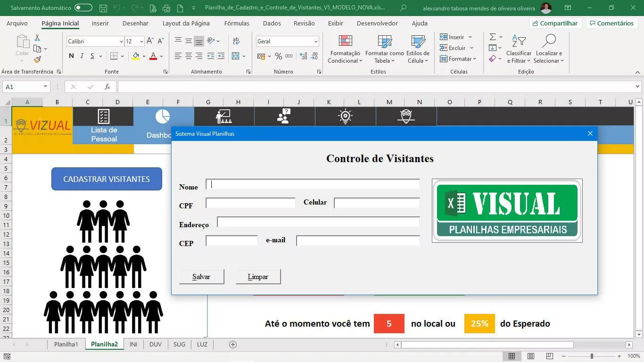Image resolution: width=644 pixels, height=362 pixels.
Task: Switch to Page Break Preview icon
Action: pyautogui.click(x=549, y=356)
